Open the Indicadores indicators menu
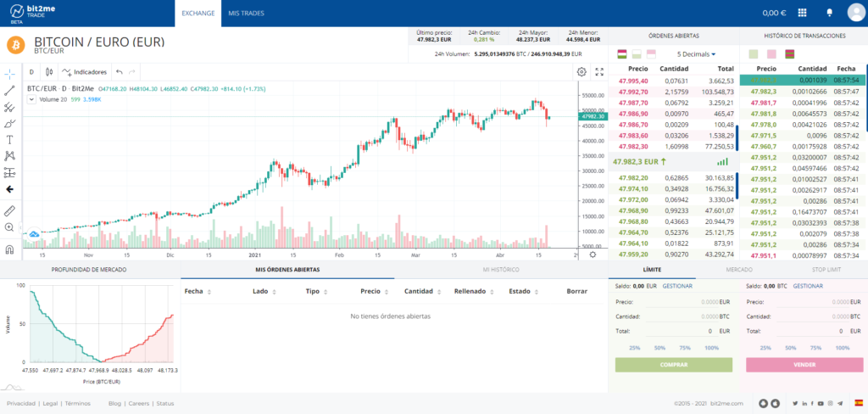The image size is (868, 414). tap(84, 71)
